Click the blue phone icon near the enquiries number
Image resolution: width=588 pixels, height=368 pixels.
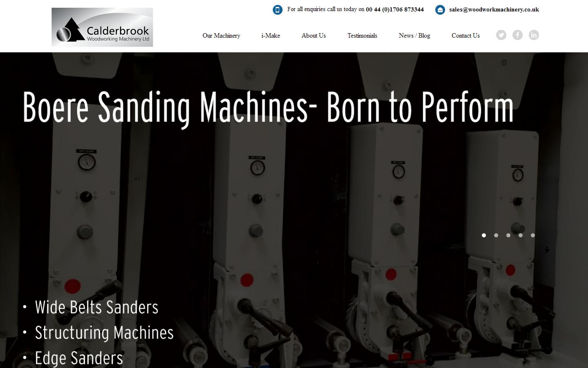click(277, 9)
